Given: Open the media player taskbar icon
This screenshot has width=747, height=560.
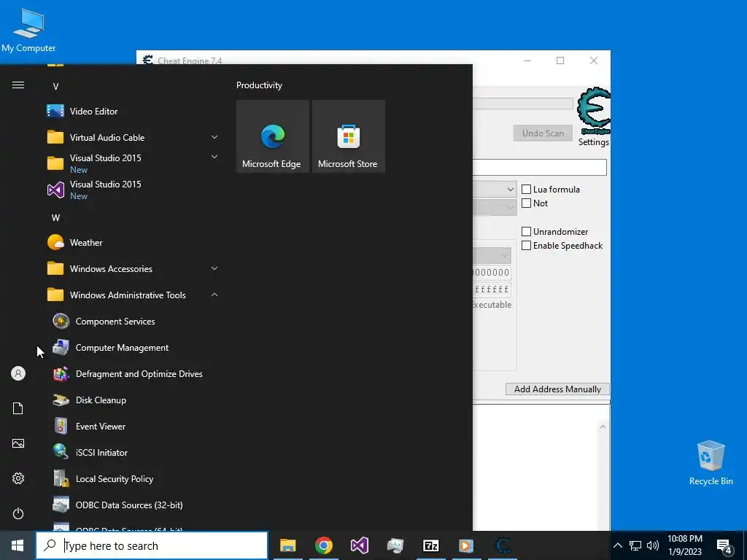Looking at the screenshot, I should (x=466, y=545).
